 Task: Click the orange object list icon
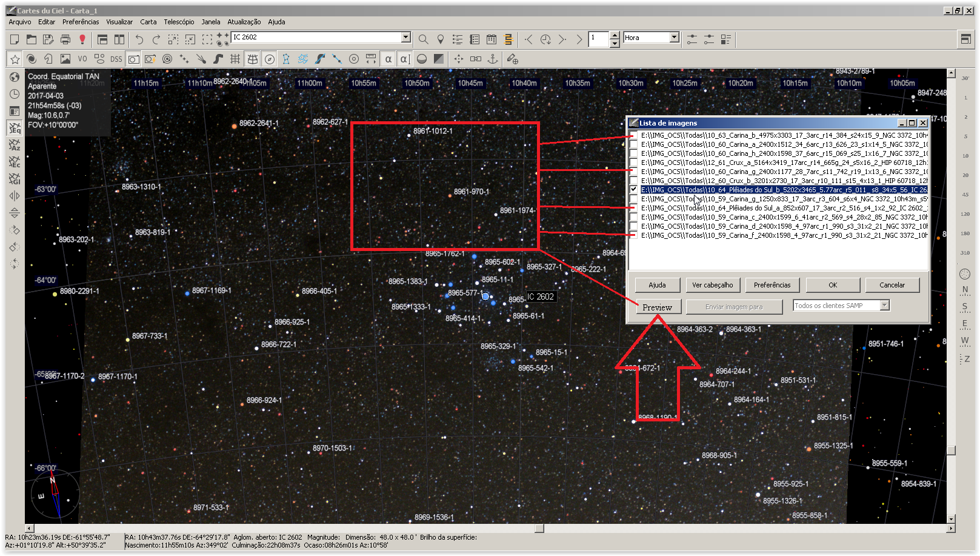click(508, 39)
